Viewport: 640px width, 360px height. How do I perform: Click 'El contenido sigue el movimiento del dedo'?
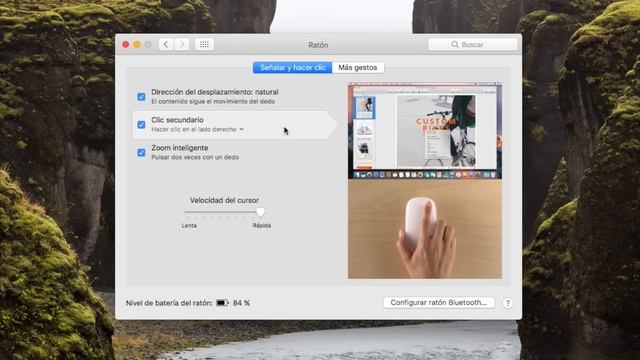[x=213, y=101]
